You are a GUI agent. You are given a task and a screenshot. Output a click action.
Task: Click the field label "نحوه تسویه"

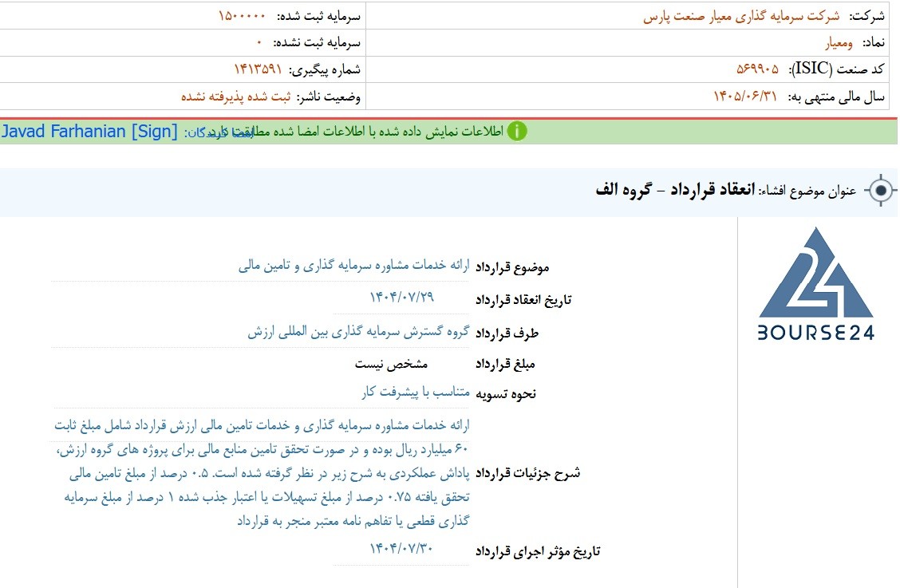[x=506, y=394]
